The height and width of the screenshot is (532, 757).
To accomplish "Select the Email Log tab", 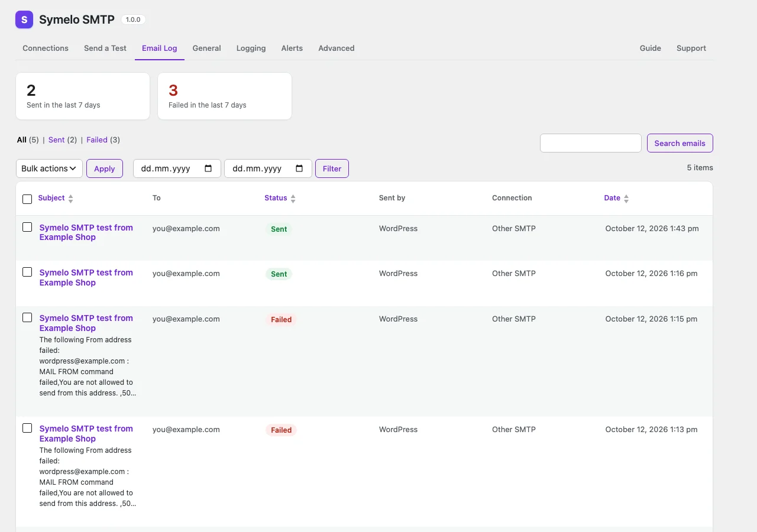I will [160, 48].
